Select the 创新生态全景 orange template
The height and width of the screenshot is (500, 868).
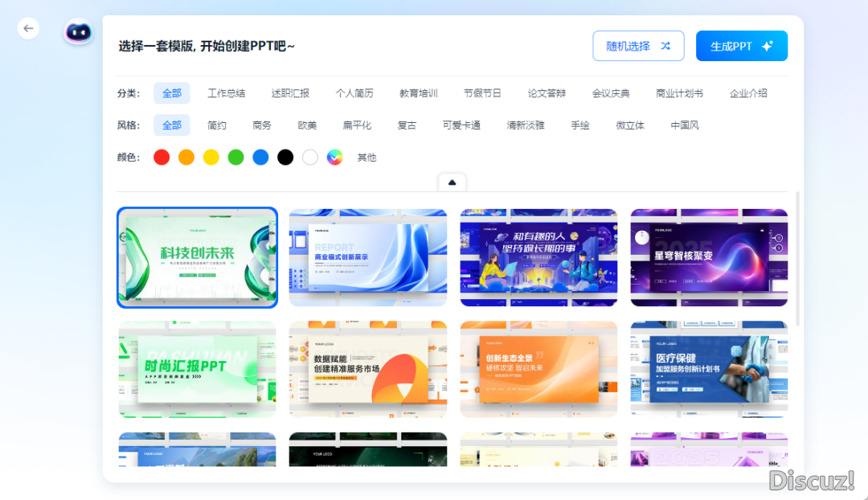pyautogui.click(x=538, y=369)
